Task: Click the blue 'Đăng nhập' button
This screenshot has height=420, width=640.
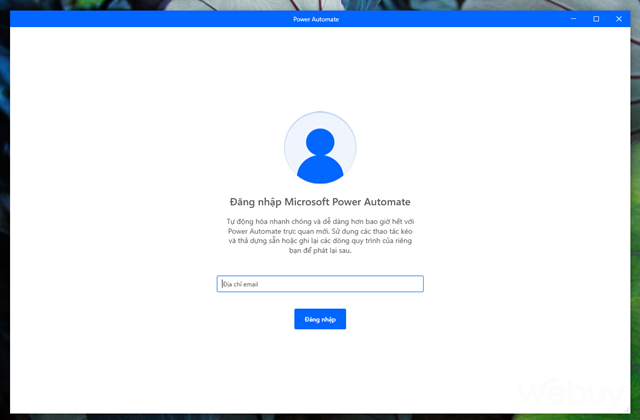Action: point(320,319)
